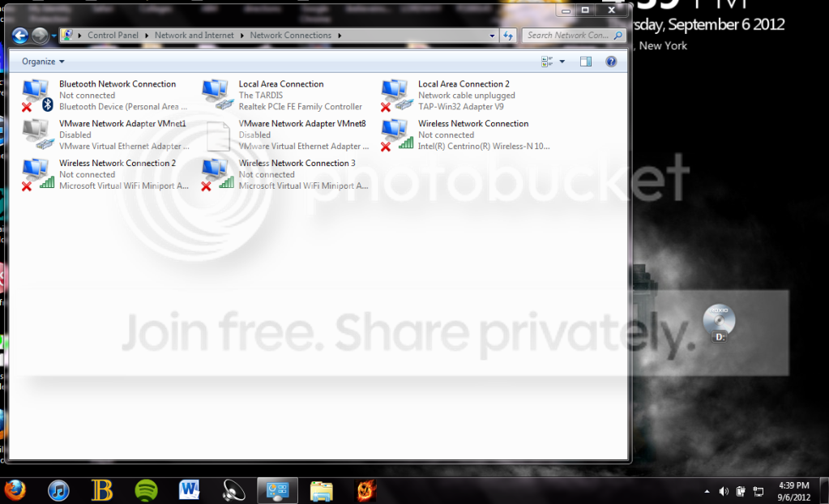Open recent pages dropdown beside forward arrow
The image size is (829, 504).
(x=54, y=36)
